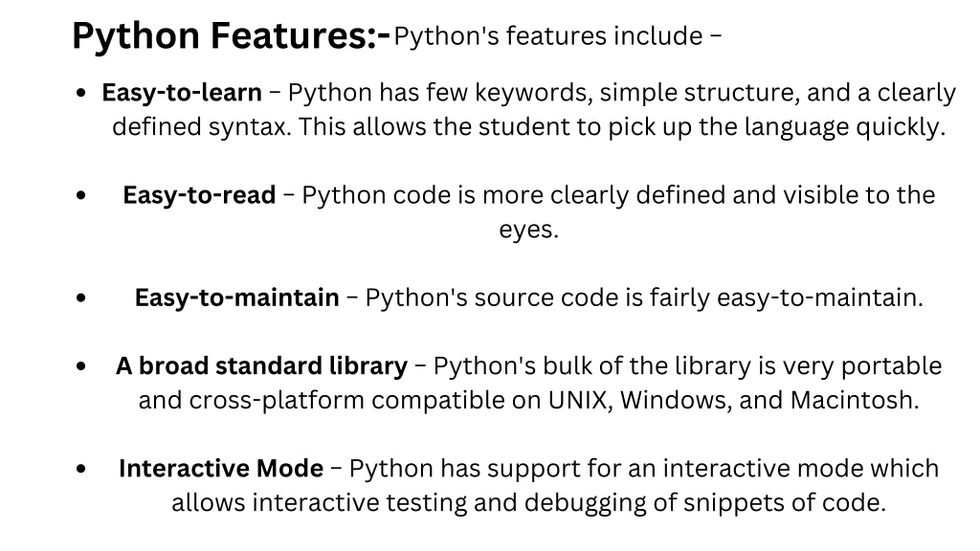The height and width of the screenshot is (551, 980).
Task: Select the bold 'Easy-to-learn' term
Action: pyautogui.click(x=182, y=93)
